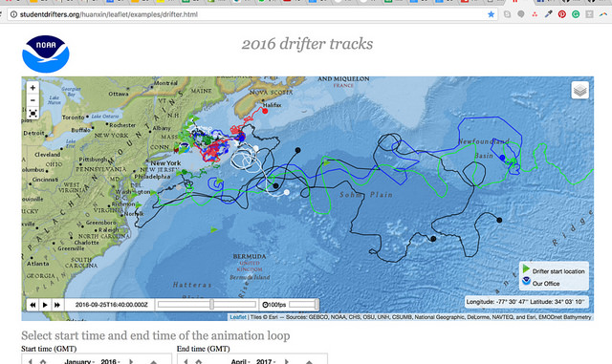
Task: Play the drifter track animation
Action: [x=45, y=305]
